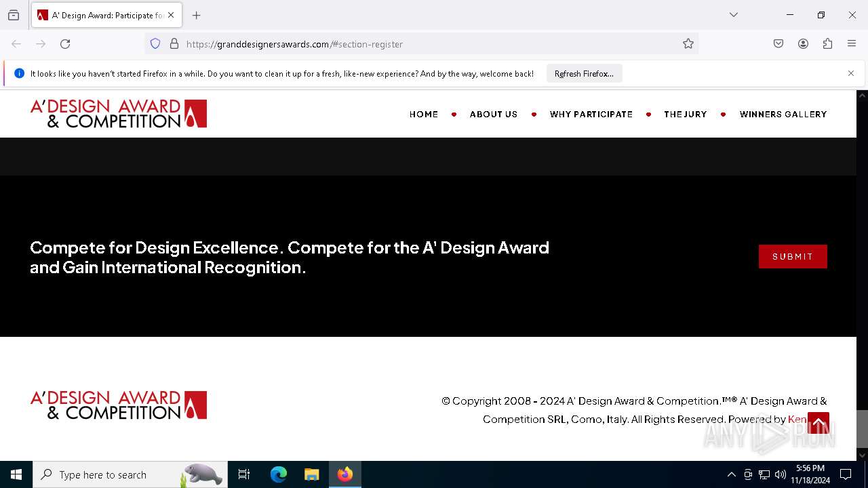The height and width of the screenshot is (488, 868).
Task: Open the extensions puzzle icon
Action: click(x=827, y=44)
